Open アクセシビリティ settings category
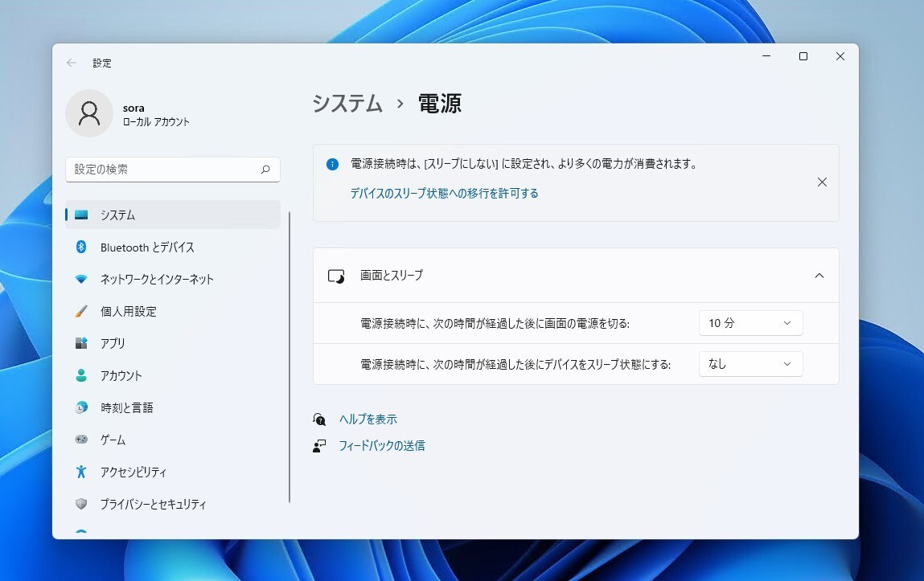Viewport: 924px width, 581px height. (x=133, y=473)
